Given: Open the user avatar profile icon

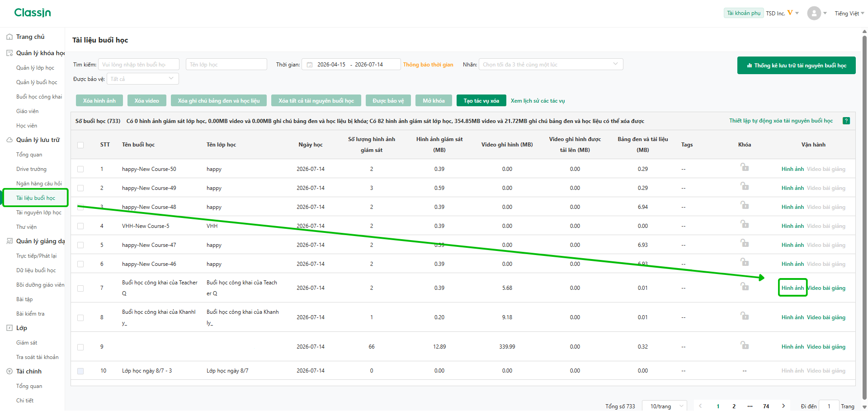Looking at the screenshot, I should (x=814, y=13).
